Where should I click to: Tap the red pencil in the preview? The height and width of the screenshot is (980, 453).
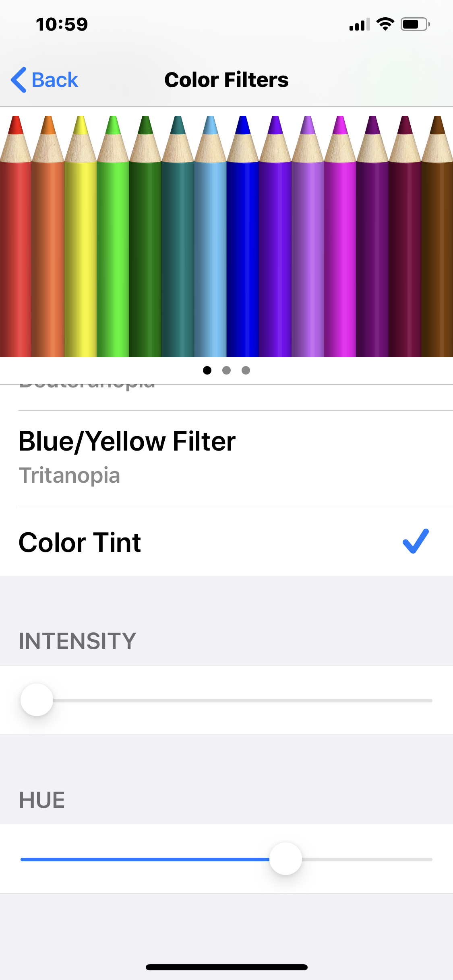coord(16,237)
